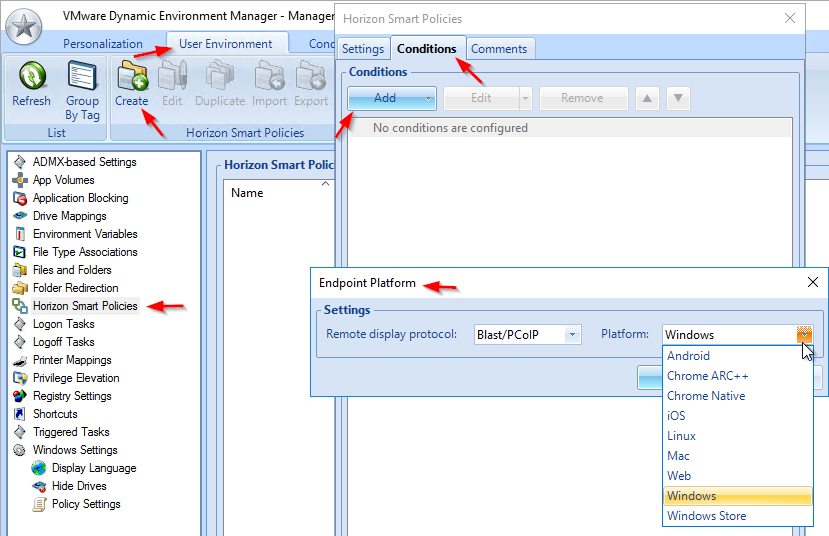Viewport: 829px width, 536px height.
Task: Click the ADMX-based Settings icon
Action: coord(20,162)
